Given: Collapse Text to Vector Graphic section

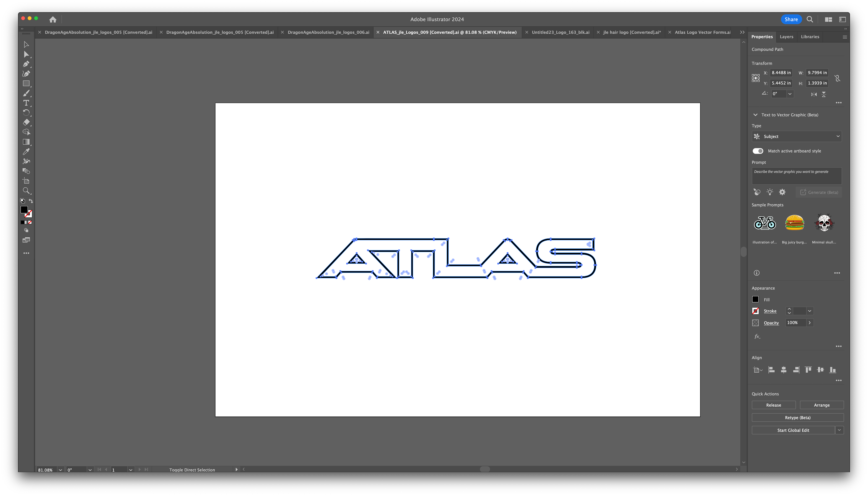Looking at the screenshot, I should pyautogui.click(x=755, y=115).
